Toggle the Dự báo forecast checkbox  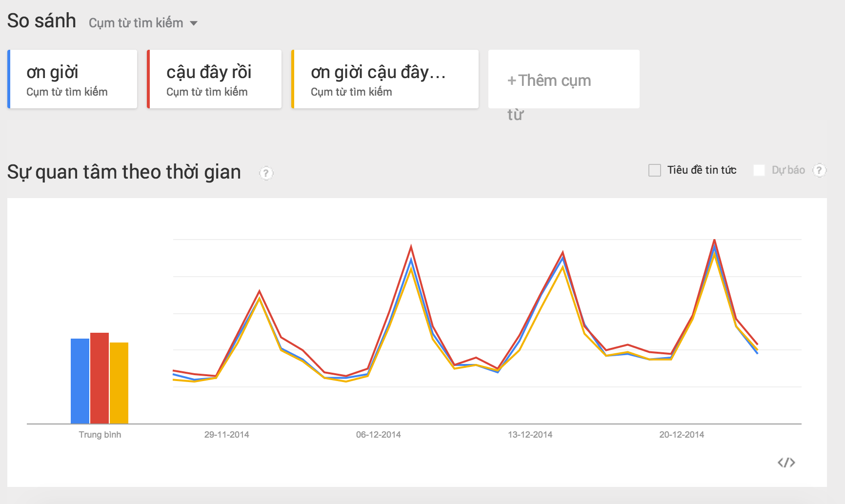[x=759, y=170]
